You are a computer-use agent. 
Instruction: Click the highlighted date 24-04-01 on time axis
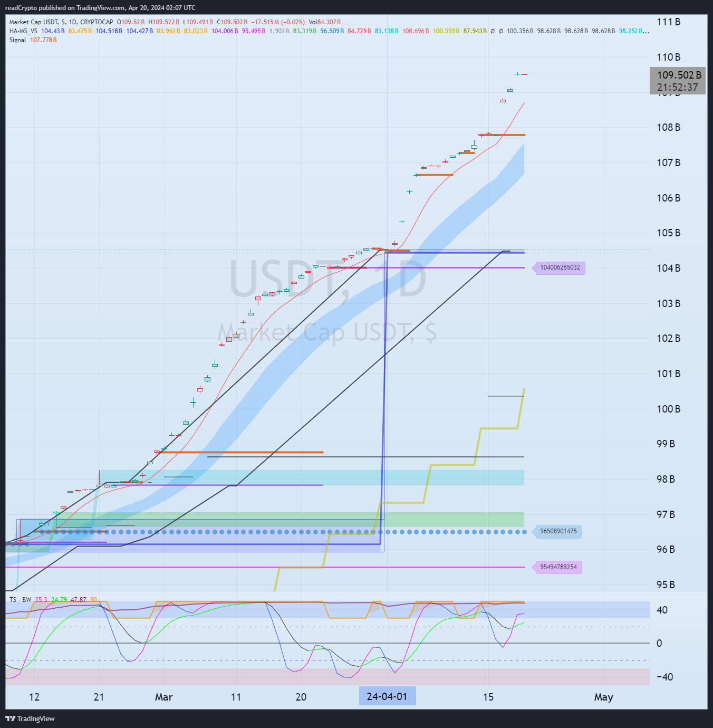(x=387, y=696)
